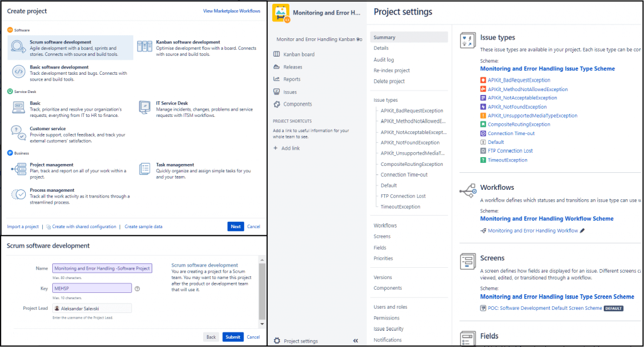
Task: Click the Issue types section icon
Action: click(468, 40)
